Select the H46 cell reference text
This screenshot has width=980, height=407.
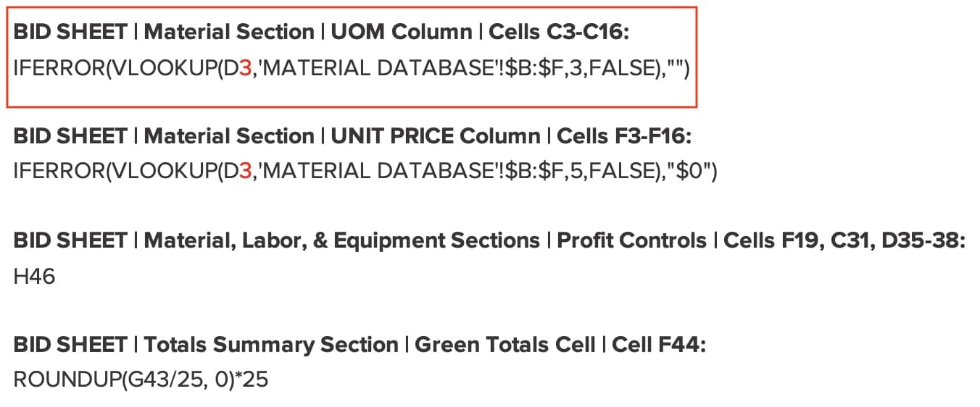pyautogui.click(x=34, y=276)
